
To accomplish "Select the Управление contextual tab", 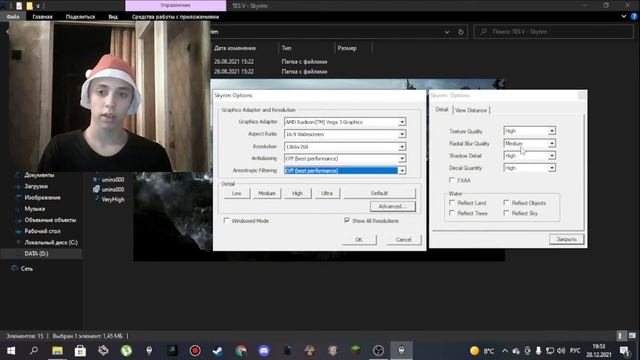I will [x=176, y=5].
